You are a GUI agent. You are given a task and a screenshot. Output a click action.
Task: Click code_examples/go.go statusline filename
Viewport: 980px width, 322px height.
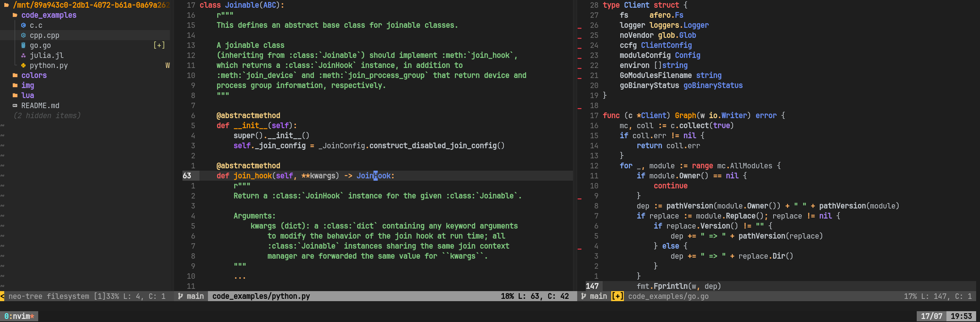point(668,296)
